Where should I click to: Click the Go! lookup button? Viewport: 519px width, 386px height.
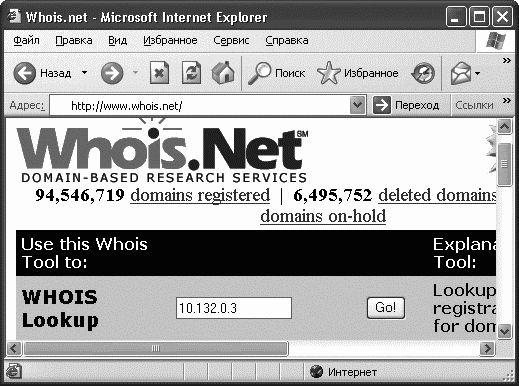point(386,308)
